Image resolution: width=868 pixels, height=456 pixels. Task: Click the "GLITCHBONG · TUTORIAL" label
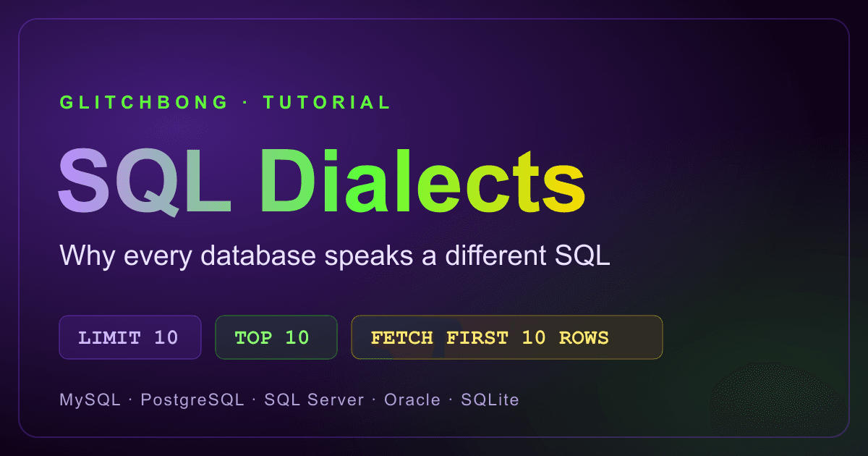point(225,103)
